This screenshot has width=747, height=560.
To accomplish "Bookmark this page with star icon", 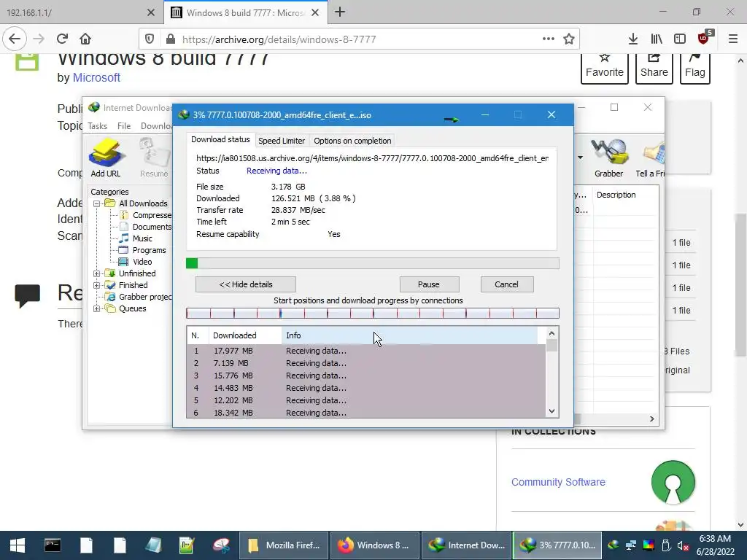I will 569,39.
